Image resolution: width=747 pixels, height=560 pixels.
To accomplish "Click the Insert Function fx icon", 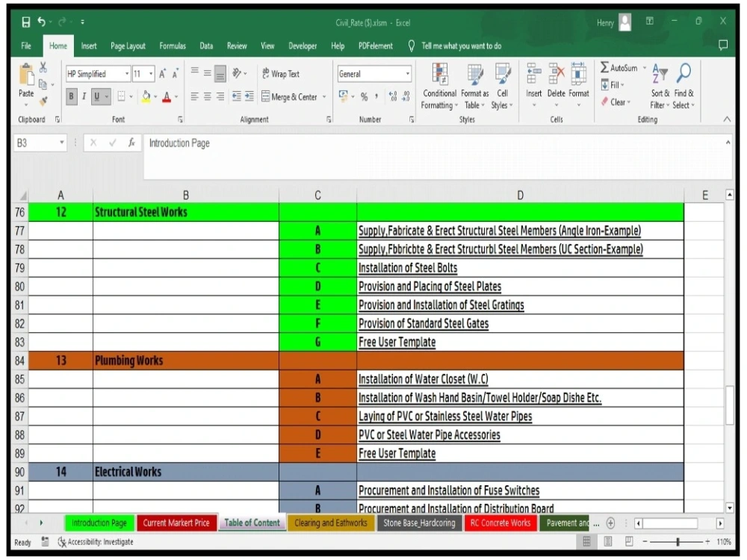I will click(131, 143).
